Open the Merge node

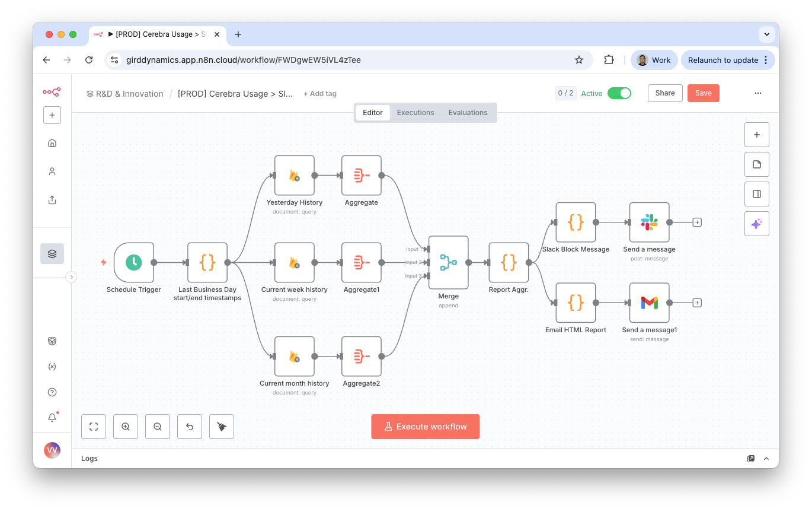pyautogui.click(x=449, y=262)
